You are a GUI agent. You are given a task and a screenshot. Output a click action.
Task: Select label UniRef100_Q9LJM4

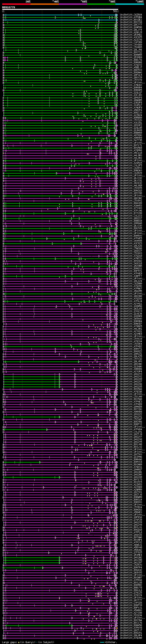tap(131, 50)
